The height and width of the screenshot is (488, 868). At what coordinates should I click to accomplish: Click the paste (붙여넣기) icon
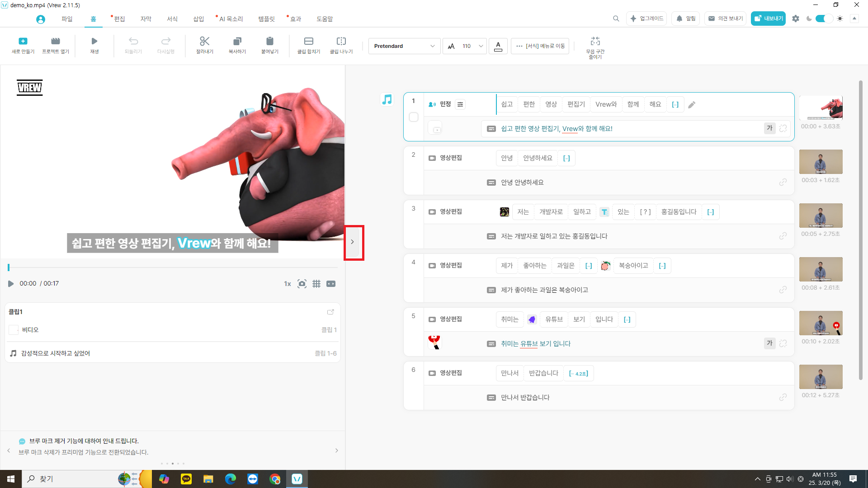pyautogui.click(x=269, y=42)
